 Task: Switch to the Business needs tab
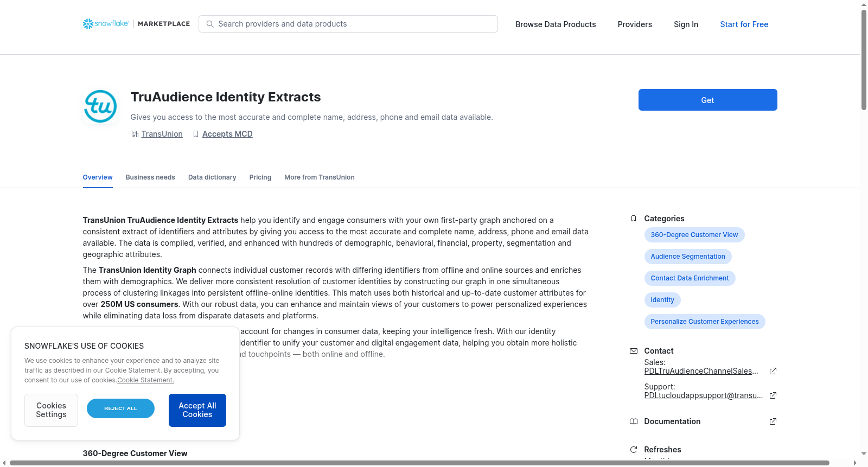click(x=150, y=177)
